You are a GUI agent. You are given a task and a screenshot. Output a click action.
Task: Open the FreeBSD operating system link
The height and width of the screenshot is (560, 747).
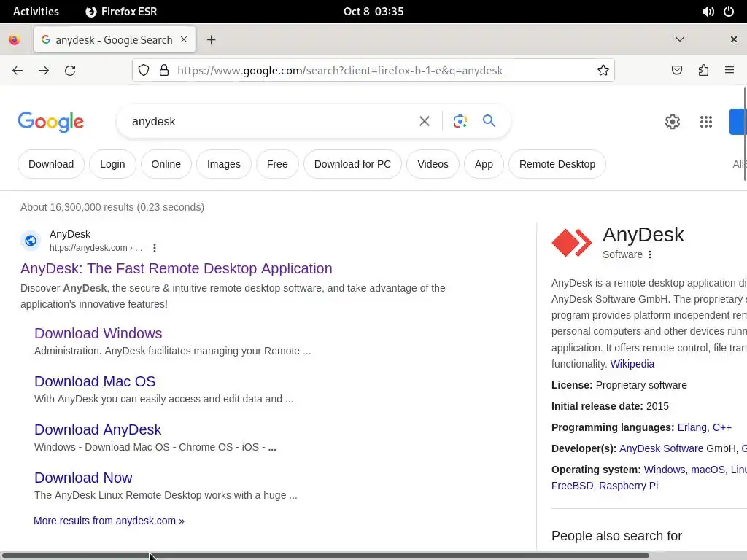pyautogui.click(x=572, y=486)
